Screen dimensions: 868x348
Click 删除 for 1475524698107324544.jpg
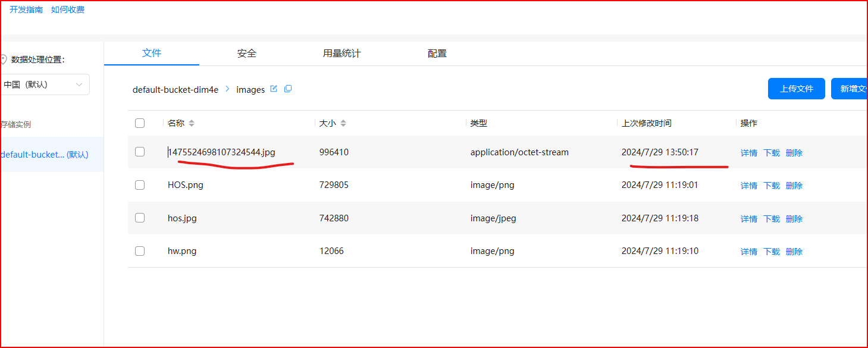pos(794,153)
